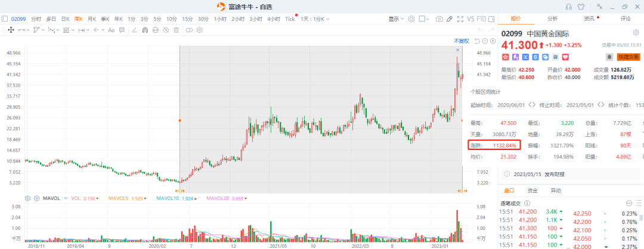Select the channel/shape drawing tool
The image size is (644, 249).
pyautogui.click(x=36, y=30)
